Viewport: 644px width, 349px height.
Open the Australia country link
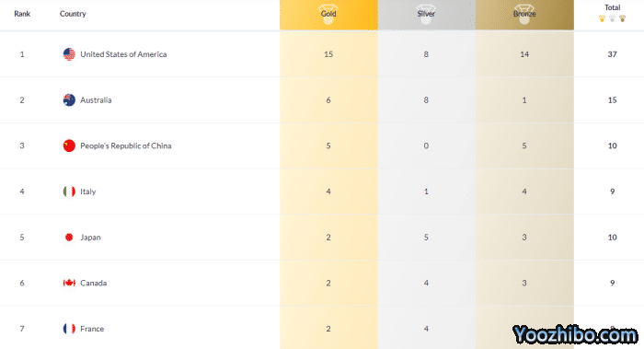coord(96,99)
